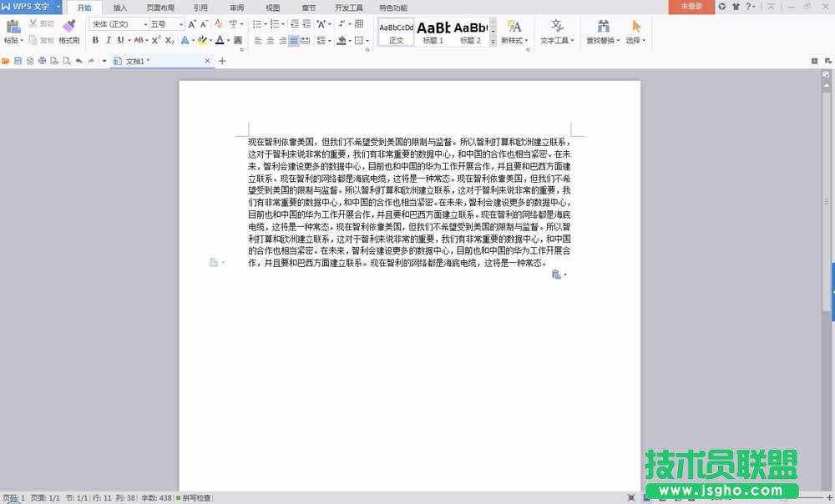Apply text highlight color to selection
The image size is (835, 504).
point(202,39)
